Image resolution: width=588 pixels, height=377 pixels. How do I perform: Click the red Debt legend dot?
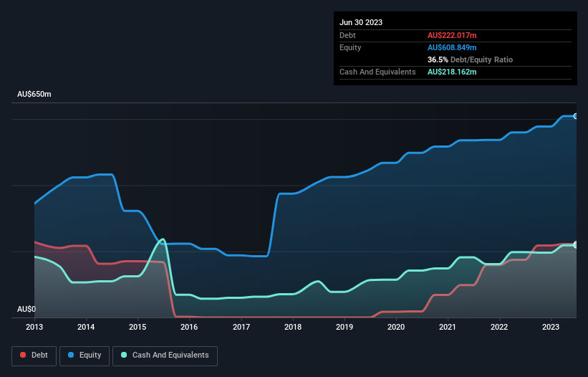(x=23, y=355)
